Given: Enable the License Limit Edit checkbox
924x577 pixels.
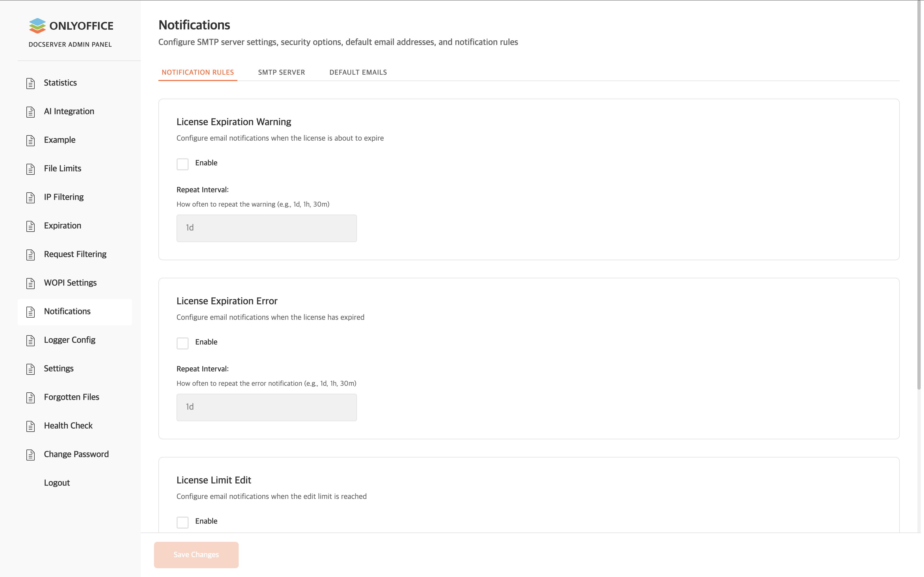Looking at the screenshot, I should pos(183,522).
